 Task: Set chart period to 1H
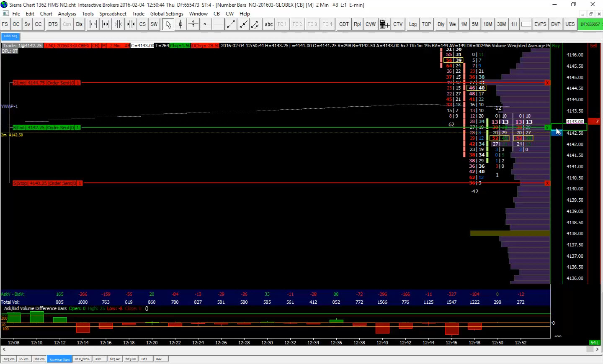(x=514, y=24)
